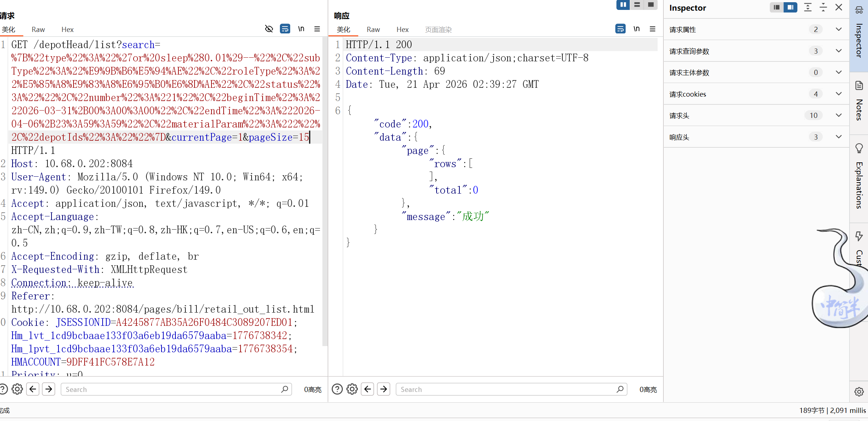Toggle word wrap icon in response panel

[620, 29]
